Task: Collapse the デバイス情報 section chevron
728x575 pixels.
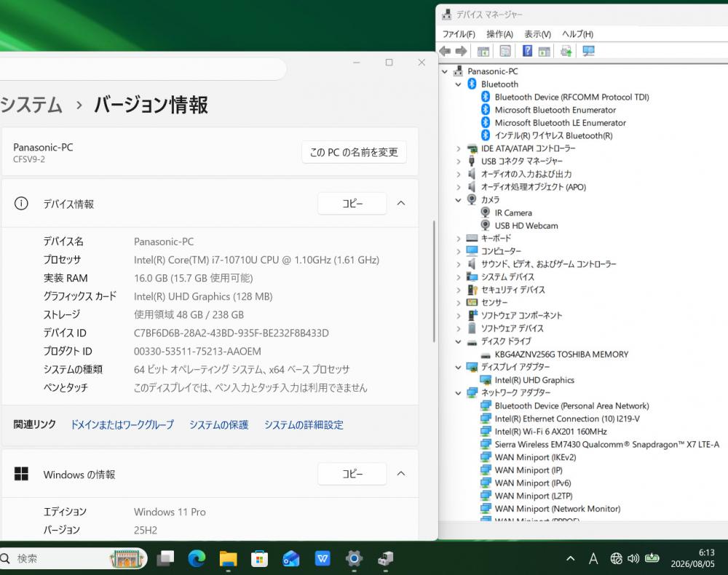Action: pos(401,203)
